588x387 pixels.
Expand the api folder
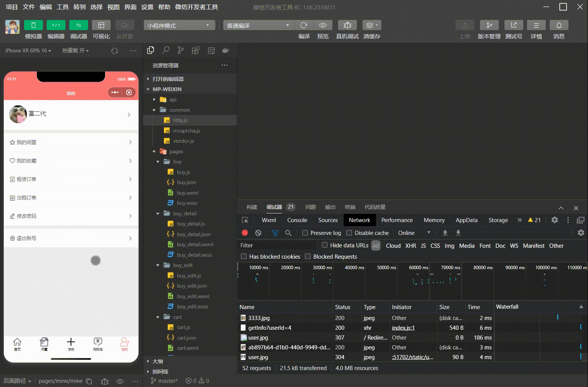[190, 99]
